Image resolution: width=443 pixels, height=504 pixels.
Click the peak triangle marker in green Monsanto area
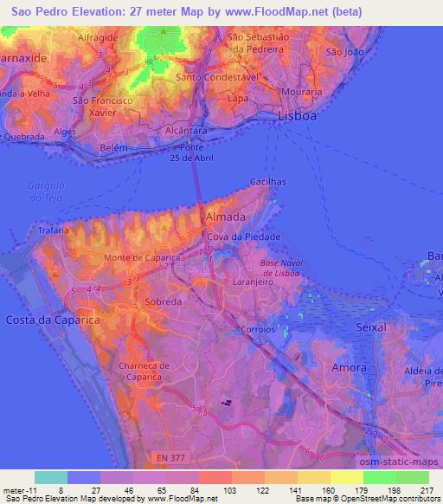pos(164,31)
